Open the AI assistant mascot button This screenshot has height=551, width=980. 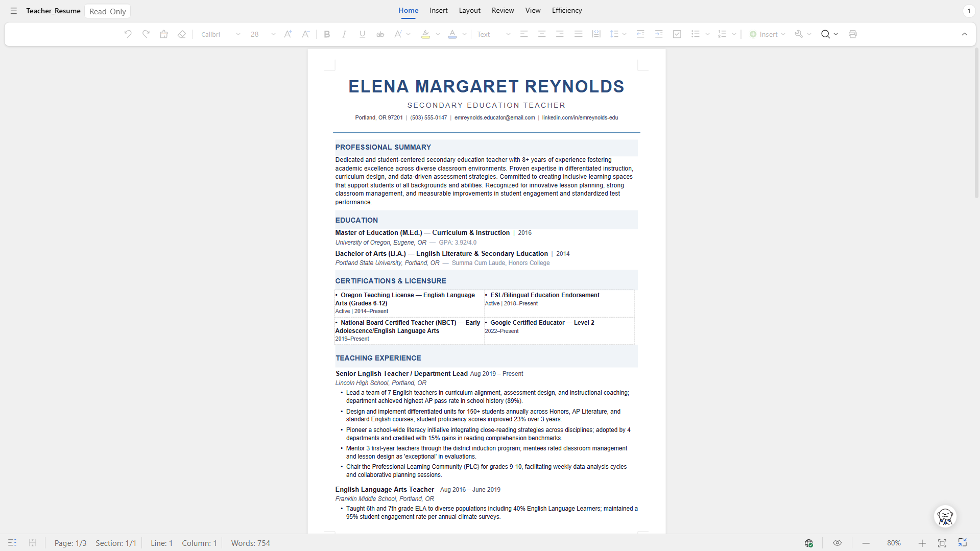click(945, 516)
